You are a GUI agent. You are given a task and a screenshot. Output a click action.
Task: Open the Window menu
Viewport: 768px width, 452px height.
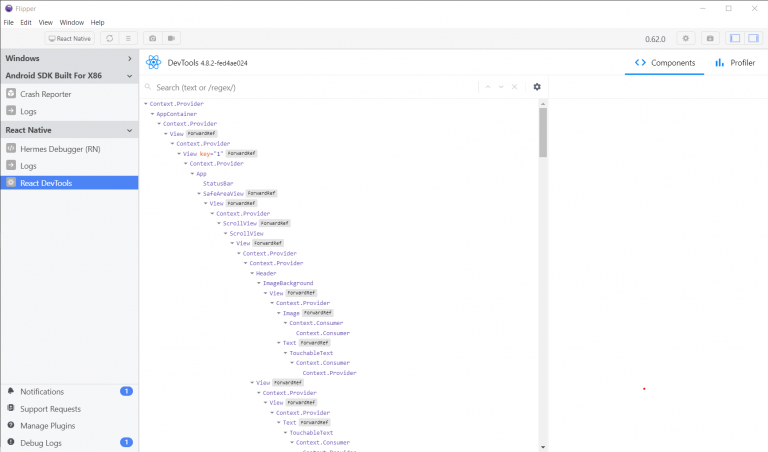coord(72,23)
